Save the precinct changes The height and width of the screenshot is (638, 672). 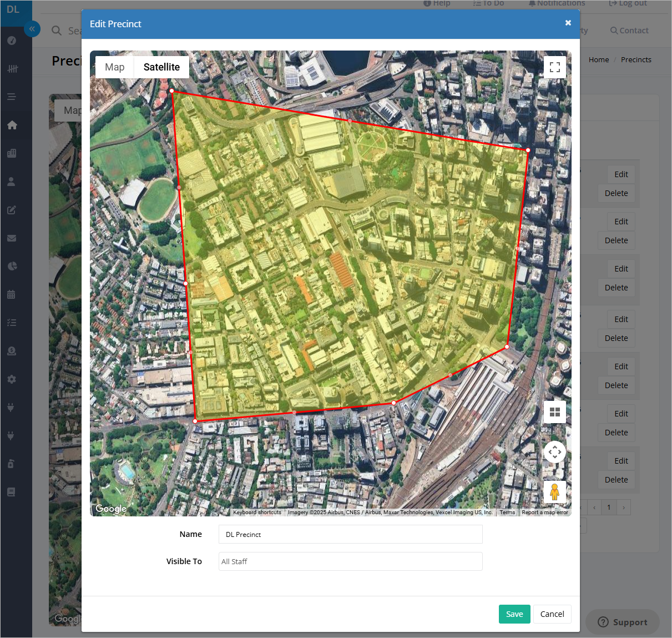(x=514, y=614)
